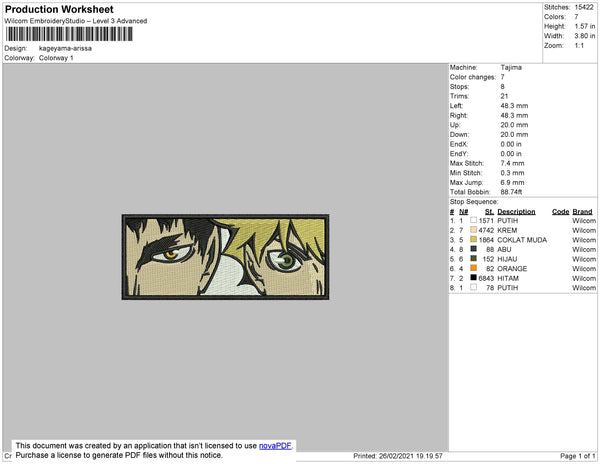Click the Printed date 26/02/2021 text
600x464 pixels.
(398, 456)
